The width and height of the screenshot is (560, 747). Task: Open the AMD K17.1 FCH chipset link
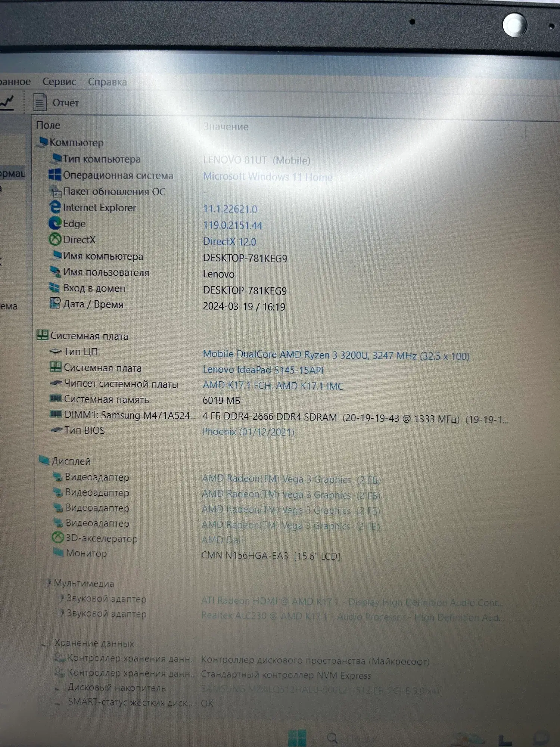[273, 385]
